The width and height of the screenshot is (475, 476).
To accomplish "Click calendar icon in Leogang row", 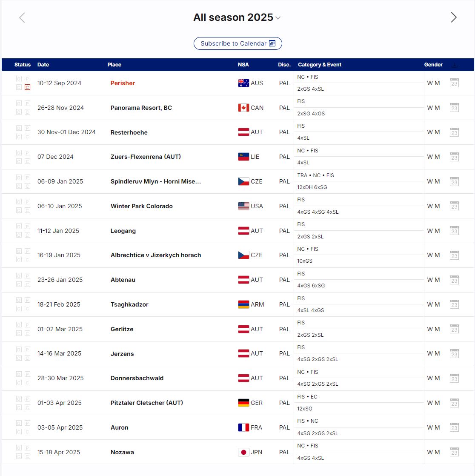I will point(454,231).
